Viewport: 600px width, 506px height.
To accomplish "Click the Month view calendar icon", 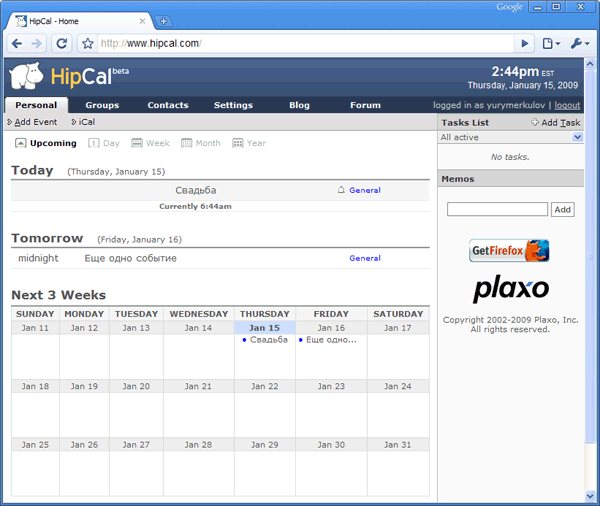I will pyautogui.click(x=186, y=143).
